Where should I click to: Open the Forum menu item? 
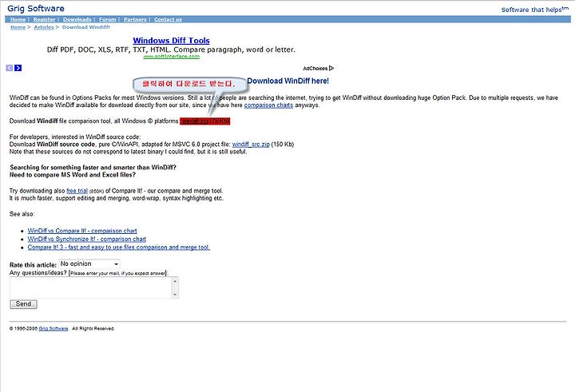click(108, 19)
